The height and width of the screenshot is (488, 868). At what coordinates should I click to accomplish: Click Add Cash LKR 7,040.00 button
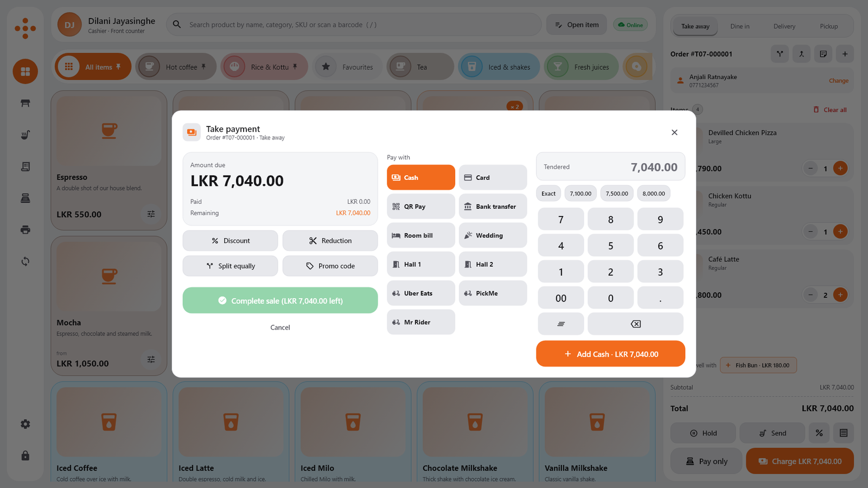610,354
